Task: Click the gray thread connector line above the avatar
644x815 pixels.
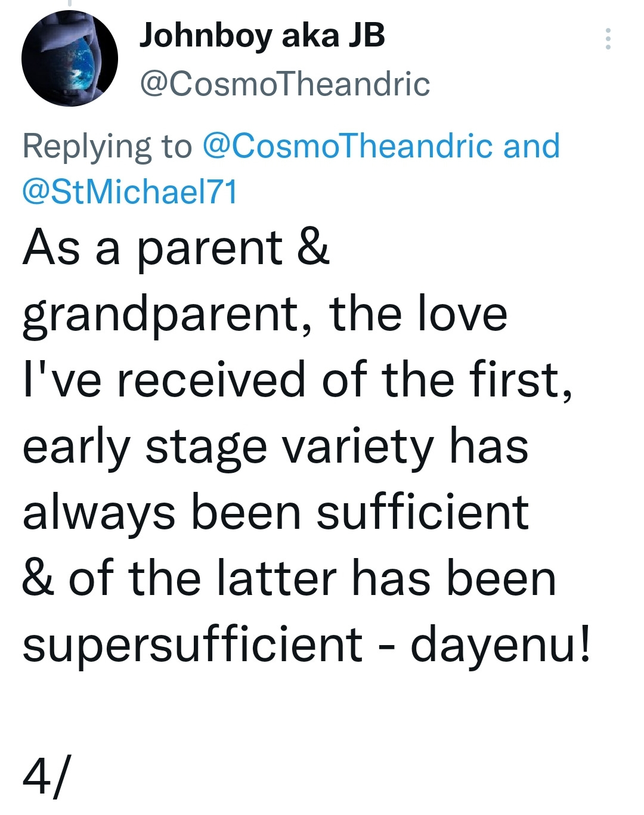Action: (x=69, y=3)
